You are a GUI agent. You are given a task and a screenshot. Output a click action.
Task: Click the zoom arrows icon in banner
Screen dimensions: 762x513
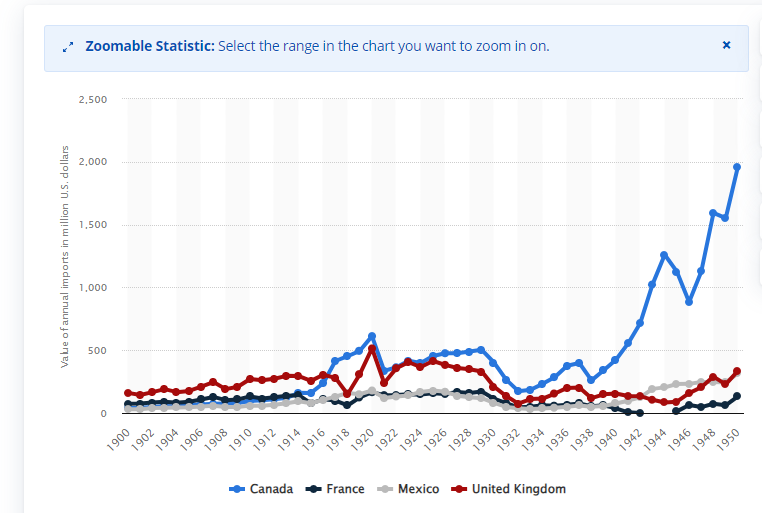67,47
